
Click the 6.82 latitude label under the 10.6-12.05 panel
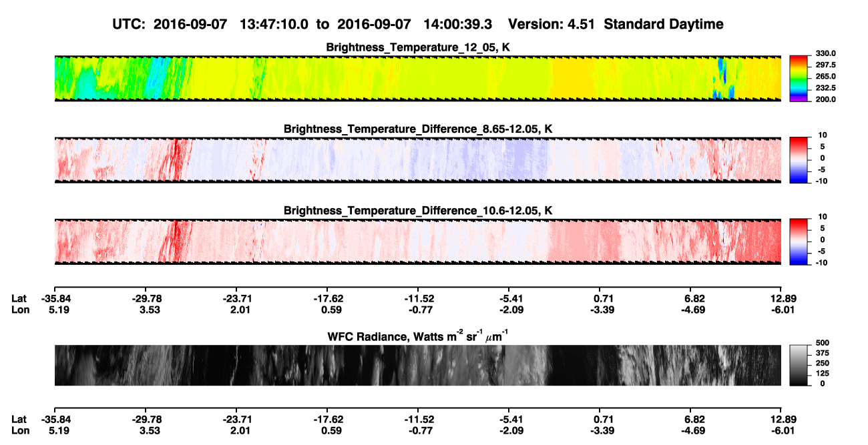coord(694,299)
